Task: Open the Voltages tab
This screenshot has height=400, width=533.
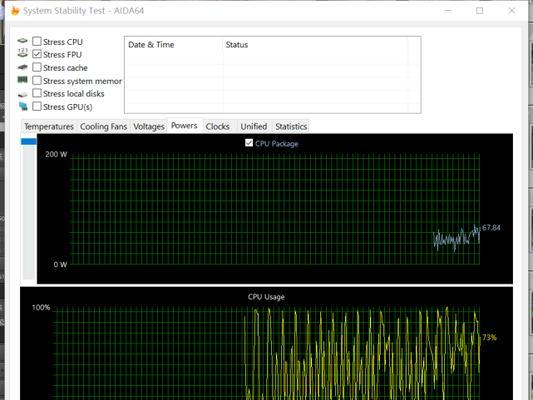Action: coord(149,126)
